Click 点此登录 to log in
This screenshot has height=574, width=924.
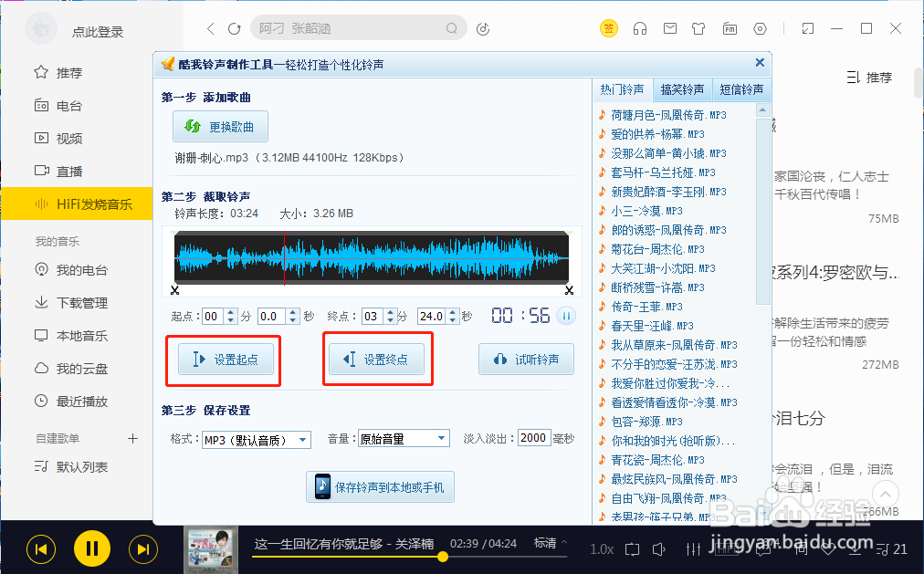tap(98, 32)
